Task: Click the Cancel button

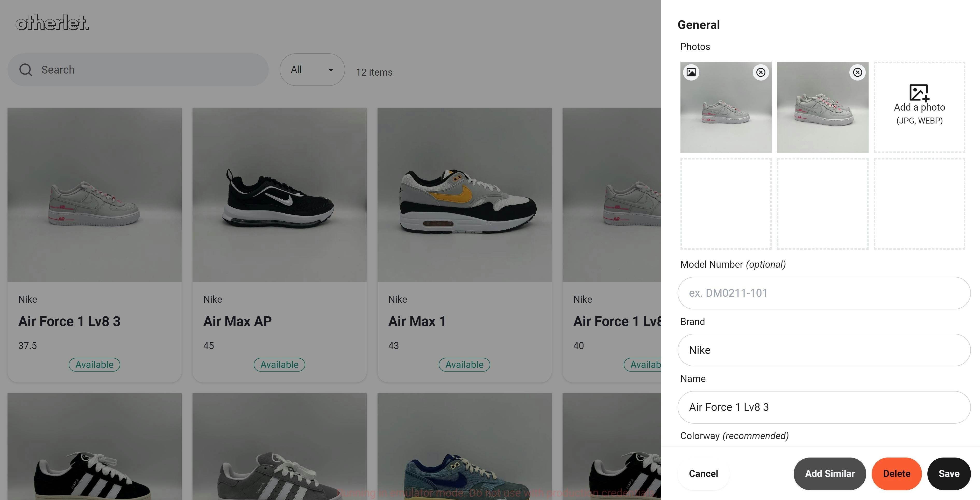Action: (703, 473)
